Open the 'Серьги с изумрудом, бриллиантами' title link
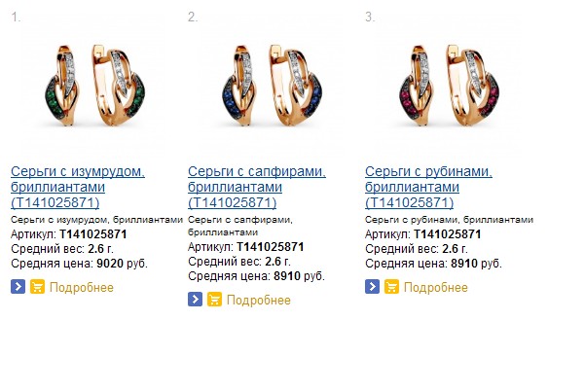Viewport: 584px width, 392px height. [x=78, y=187]
